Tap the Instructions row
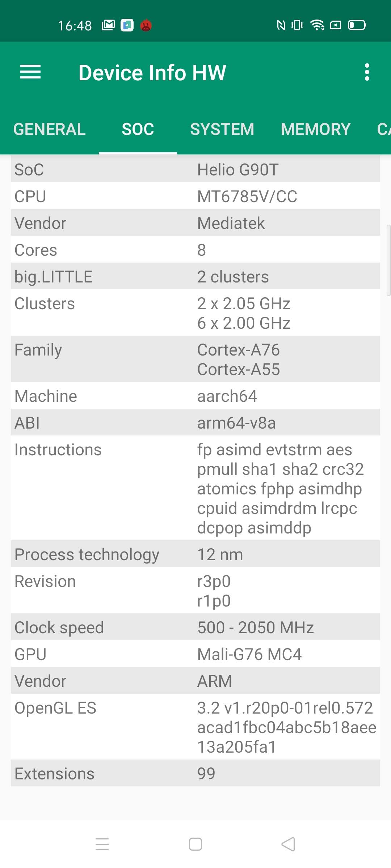The height and width of the screenshot is (868, 391). pos(195,489)
